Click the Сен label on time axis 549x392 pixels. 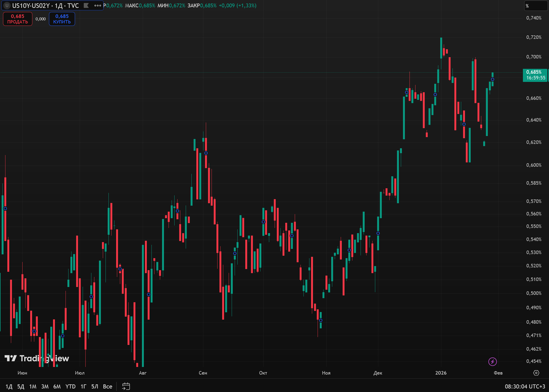coord(203,373)
